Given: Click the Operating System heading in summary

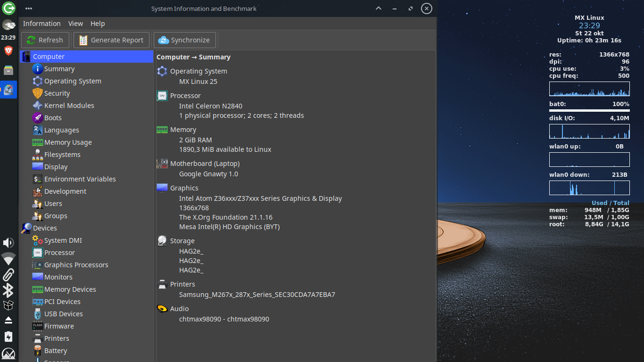Looking at the screenshot, I should tap(198, 71).
